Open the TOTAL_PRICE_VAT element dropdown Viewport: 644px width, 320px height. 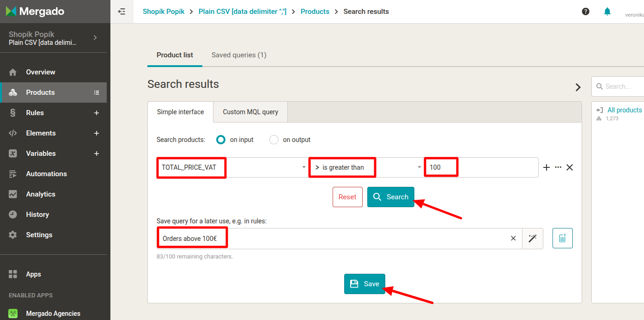(233, 167)
